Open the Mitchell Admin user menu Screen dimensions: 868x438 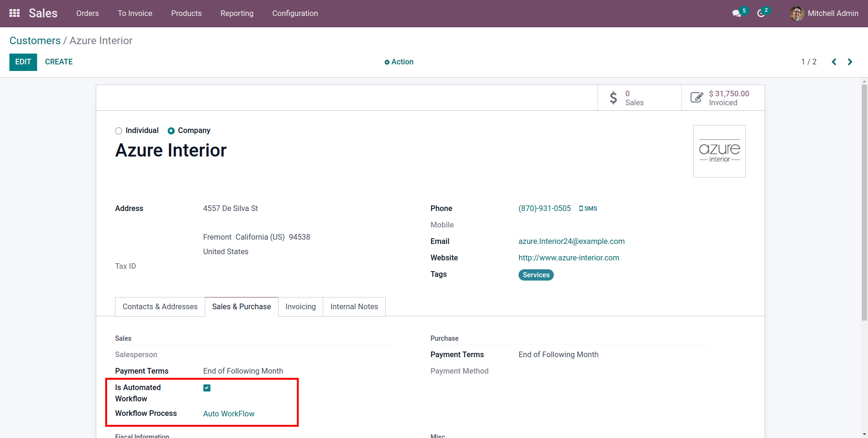(x=824, y=14)
